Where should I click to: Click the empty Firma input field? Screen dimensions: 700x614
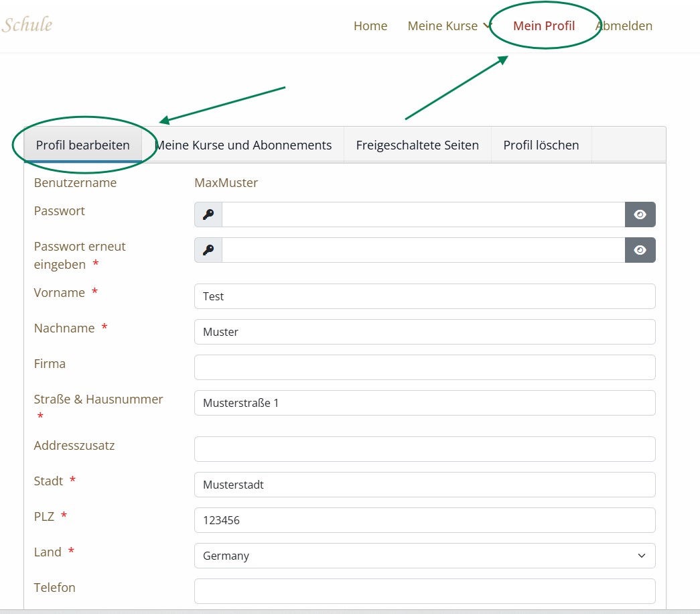point(424,367)
